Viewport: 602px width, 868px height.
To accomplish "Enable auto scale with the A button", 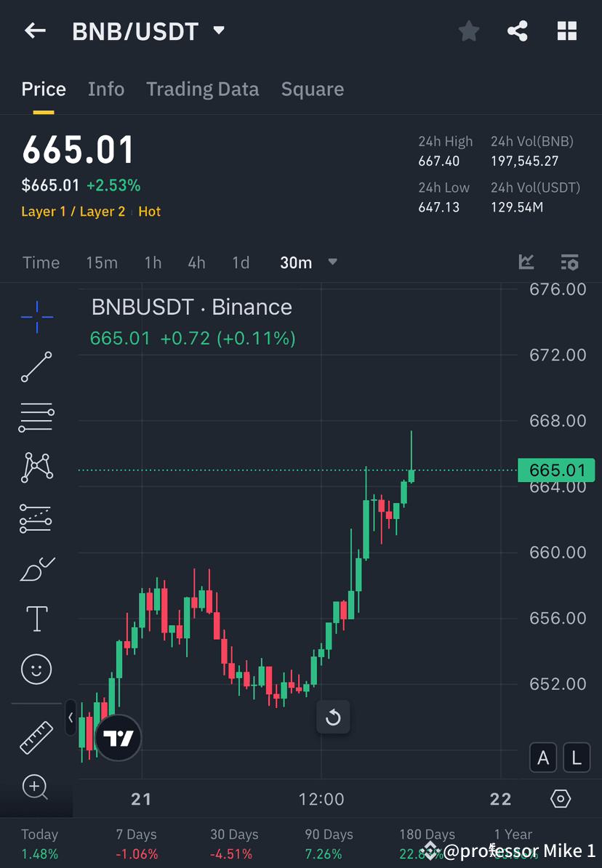I will click(543, 758).
